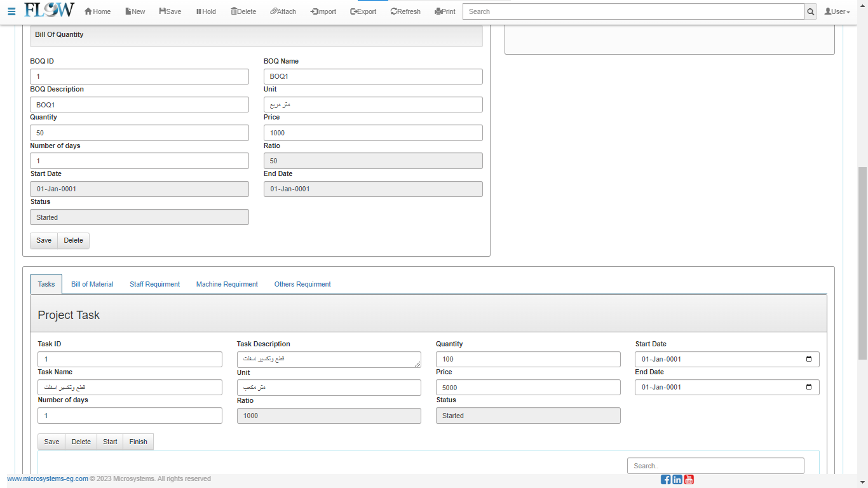This screenshot has width=868, height=488.
Task: Switch to the Bill of Material tab
Action: (92, 284)
